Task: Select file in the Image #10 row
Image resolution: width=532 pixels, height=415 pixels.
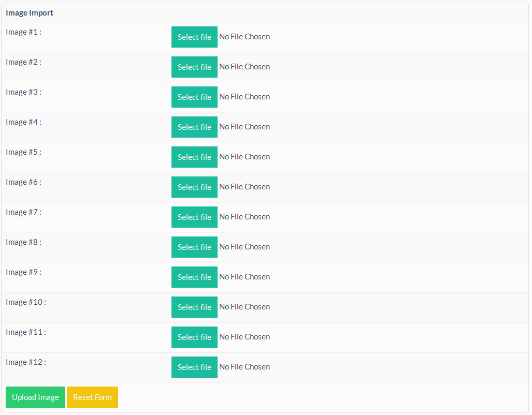Action: (x=194, y=307)
